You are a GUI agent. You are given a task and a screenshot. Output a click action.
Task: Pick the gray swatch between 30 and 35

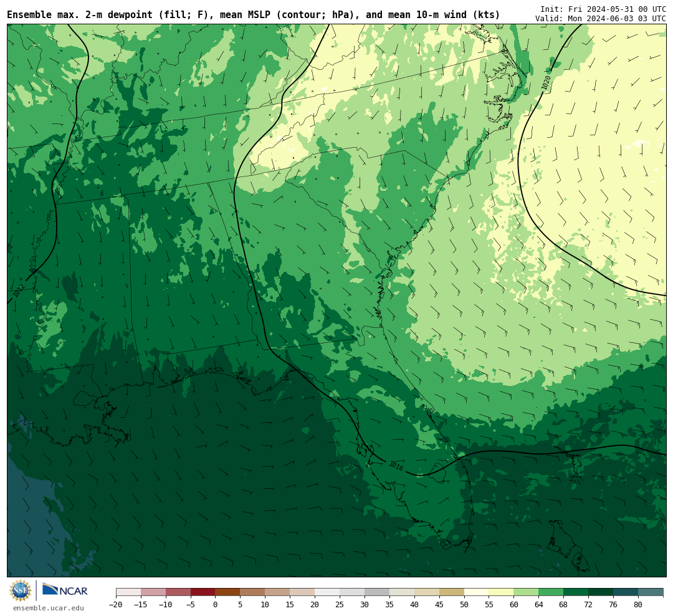coord(377,592)
